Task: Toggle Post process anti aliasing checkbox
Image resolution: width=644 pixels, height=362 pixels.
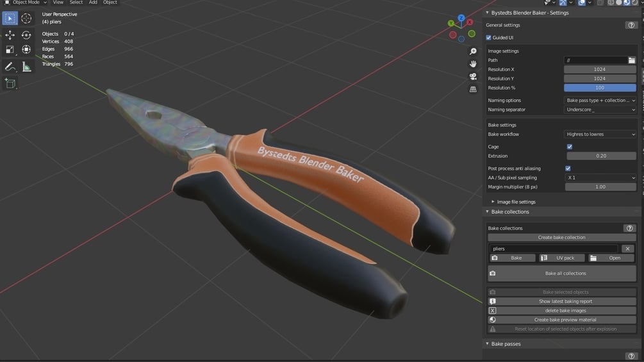Action: click(x=568, y=169)
